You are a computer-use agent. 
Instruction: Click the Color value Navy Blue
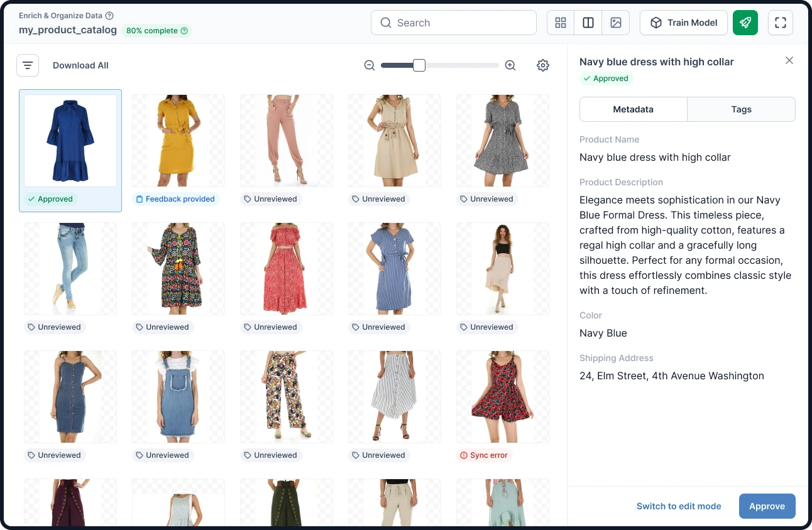click(603, 333)
